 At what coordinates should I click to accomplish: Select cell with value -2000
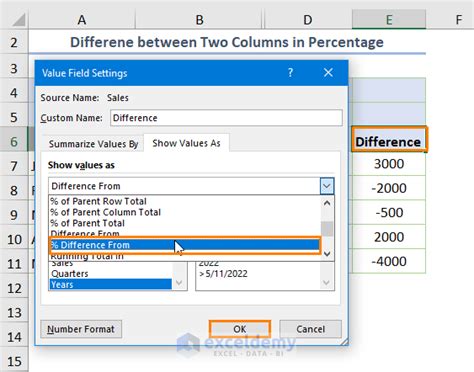coord(389,188)
